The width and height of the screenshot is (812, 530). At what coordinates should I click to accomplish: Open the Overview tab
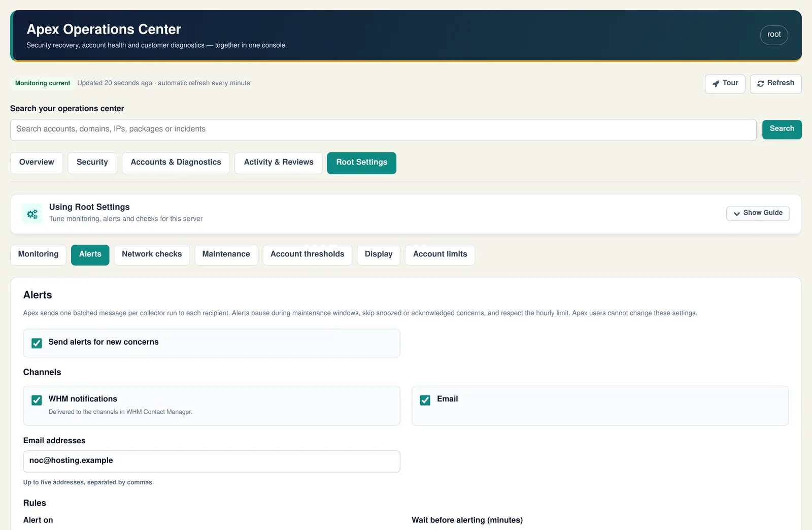coord(37,163)
